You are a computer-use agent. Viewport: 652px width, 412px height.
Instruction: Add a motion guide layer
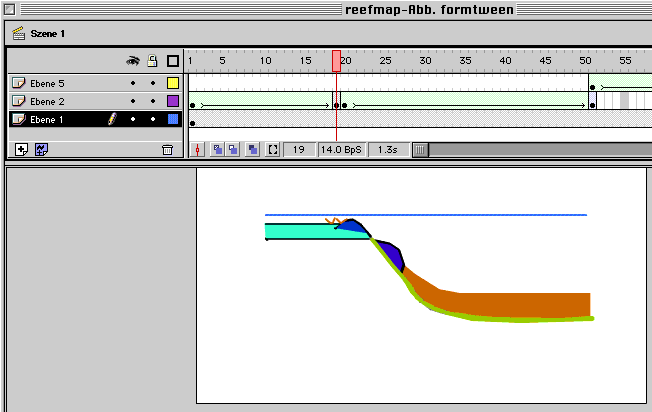click(41, 150)
